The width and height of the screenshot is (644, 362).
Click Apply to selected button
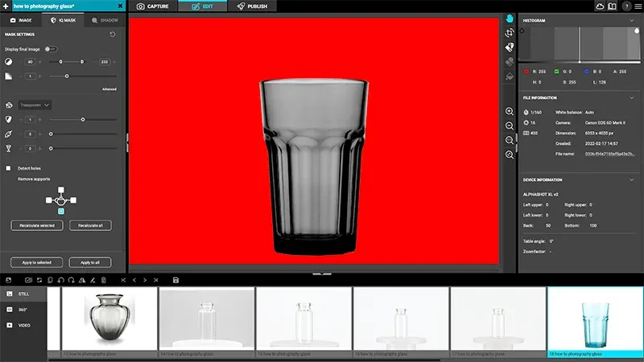tap(36, 262)
